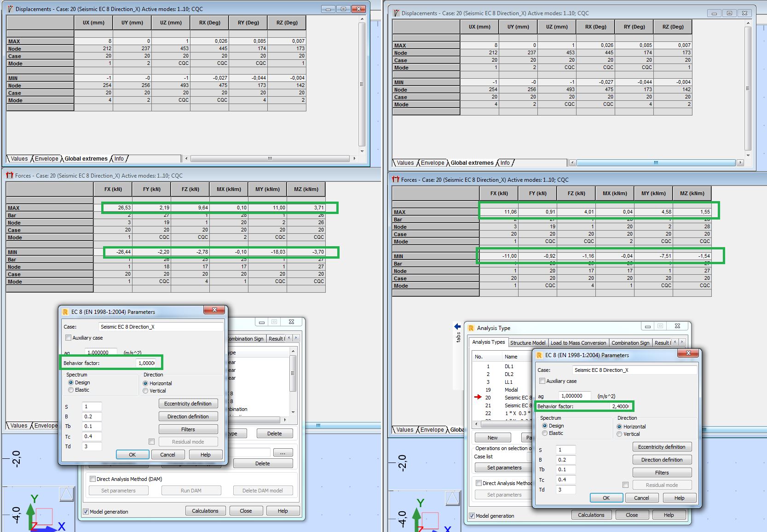Viewport: 767px width, 532px height.
Task: Uncheck Model generation in the right Analysis Type dialog
Action: click(472, 516)
